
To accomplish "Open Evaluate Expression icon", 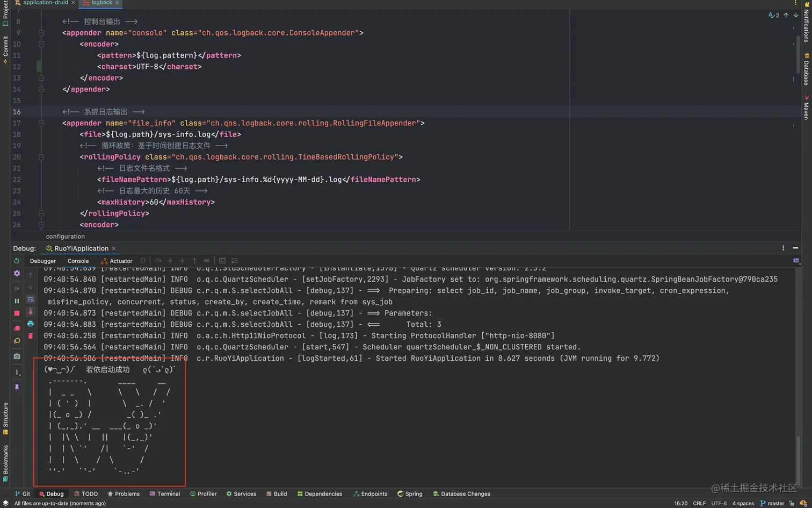I will click(x=222, y=261).
